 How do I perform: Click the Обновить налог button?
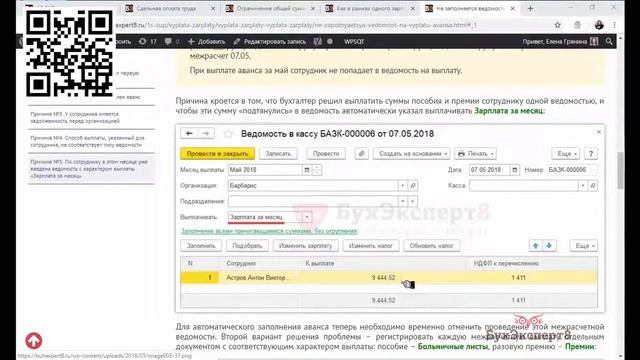431,246
